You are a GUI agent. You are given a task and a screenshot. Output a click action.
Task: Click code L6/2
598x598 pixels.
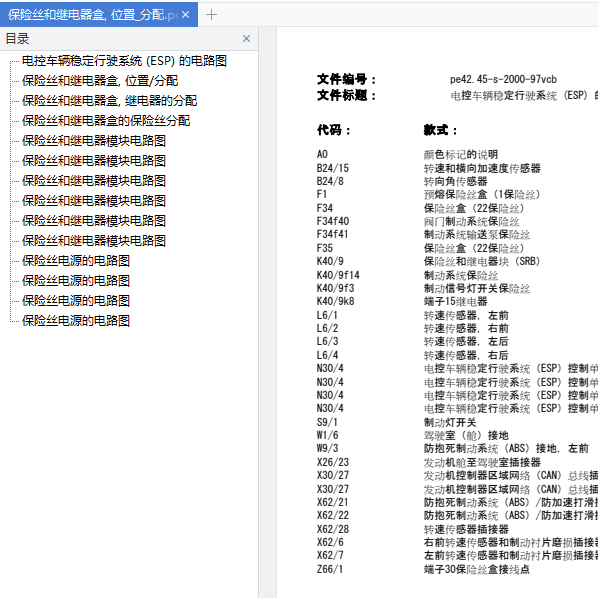[x=328, y=328]
